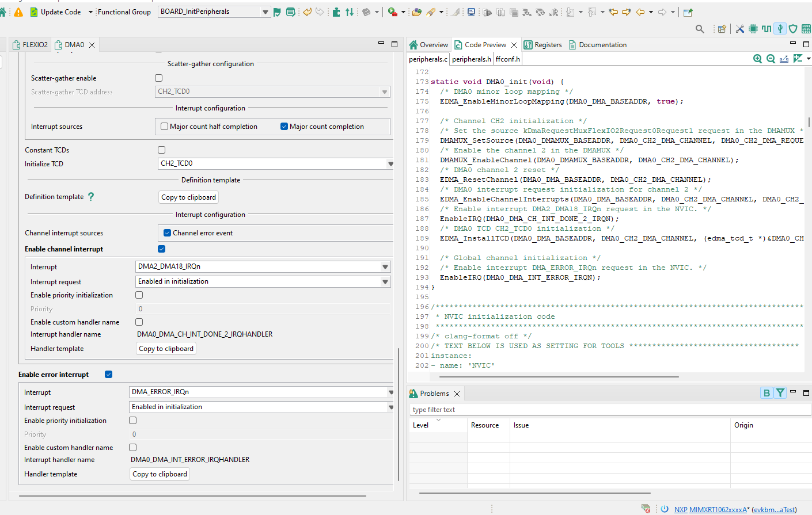Open the Pins tool chip icon
Screen dimensions: 812x515
coord(753,29)
